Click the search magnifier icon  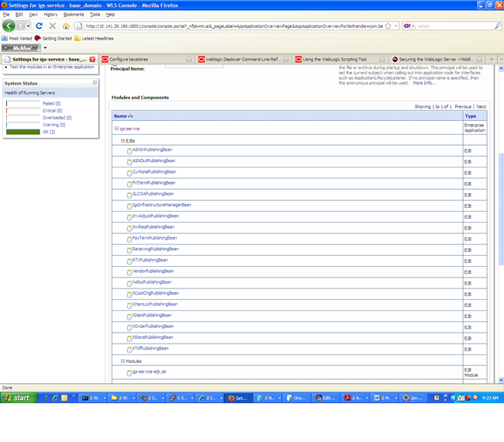pos(497,26)
